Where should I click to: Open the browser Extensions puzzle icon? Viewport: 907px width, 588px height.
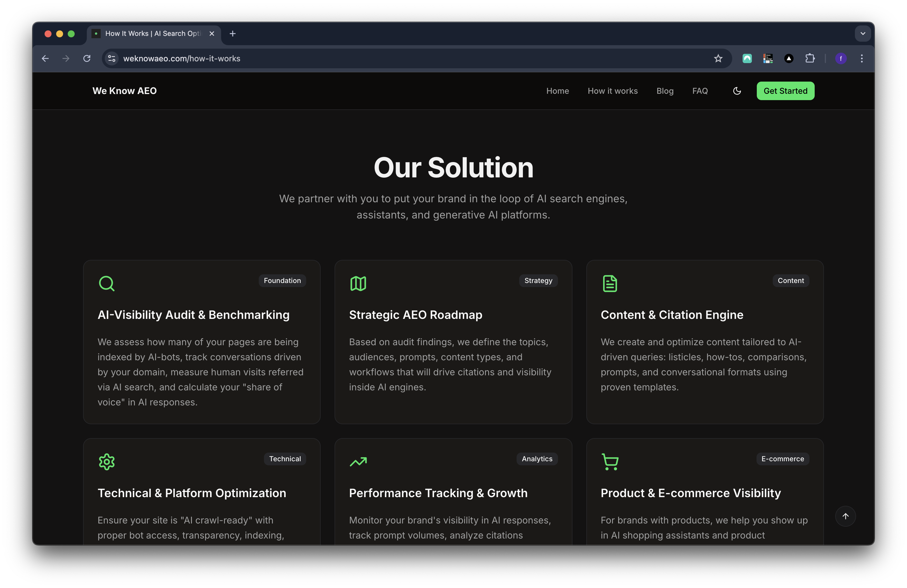(810, 58)
